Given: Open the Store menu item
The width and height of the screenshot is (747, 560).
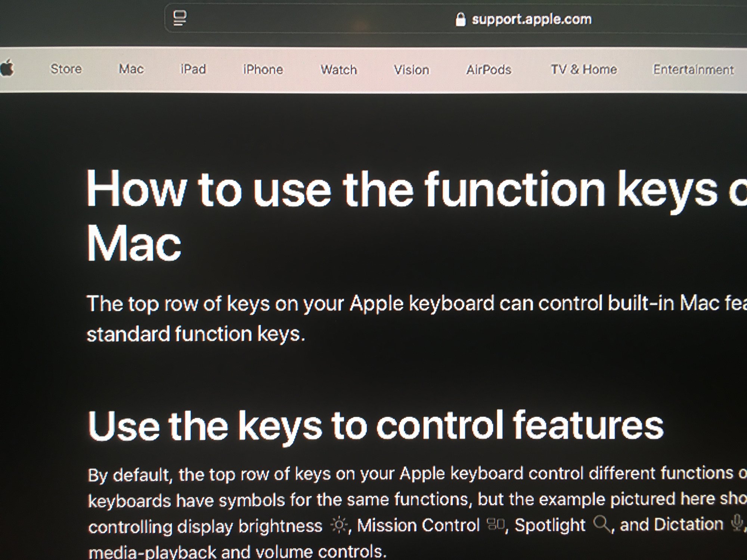Looking at the screenshot, I should 66,69.
